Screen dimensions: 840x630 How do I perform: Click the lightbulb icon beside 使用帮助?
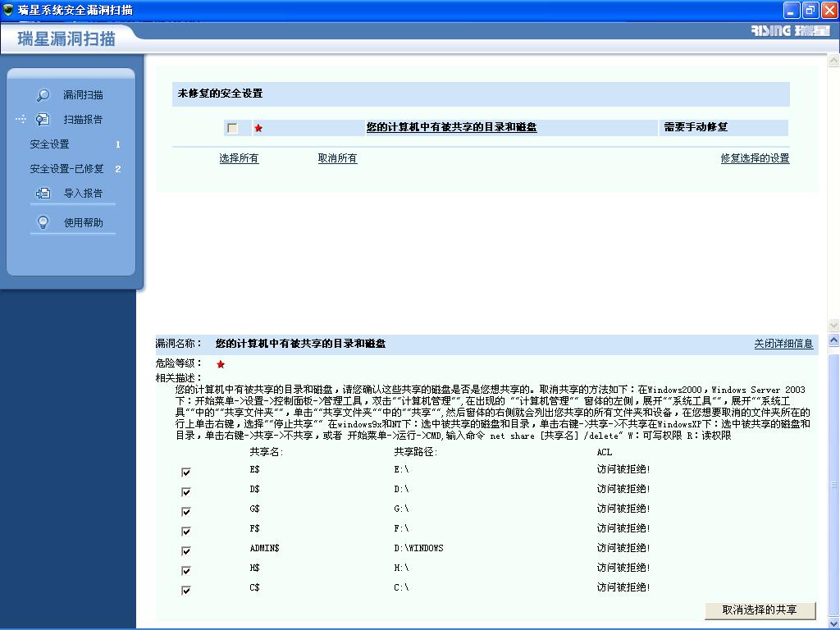point(43,222)
